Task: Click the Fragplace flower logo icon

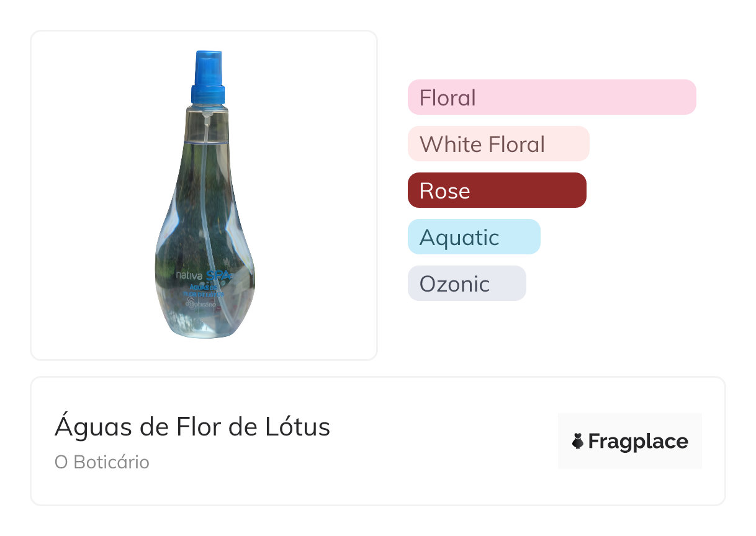Action: click(x=578, y=442)
